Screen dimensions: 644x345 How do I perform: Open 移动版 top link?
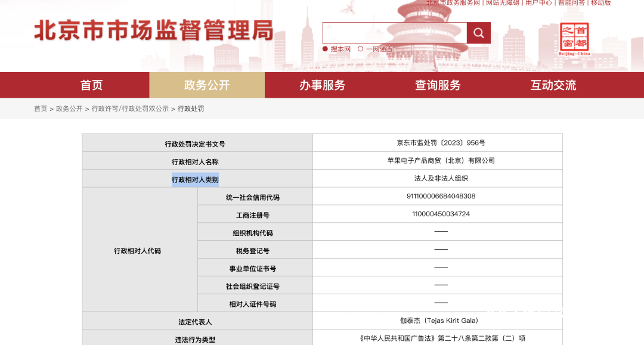601,3
